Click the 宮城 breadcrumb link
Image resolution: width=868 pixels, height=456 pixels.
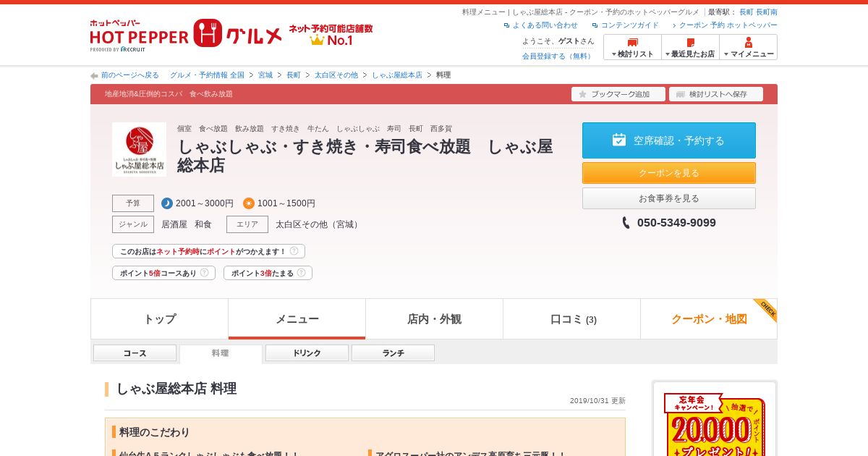265,75
